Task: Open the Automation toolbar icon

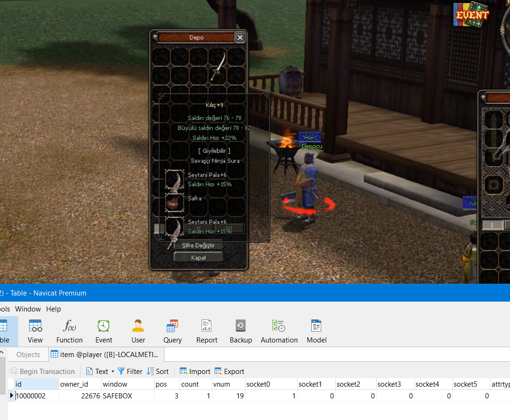Action: [x=279, y=331]
